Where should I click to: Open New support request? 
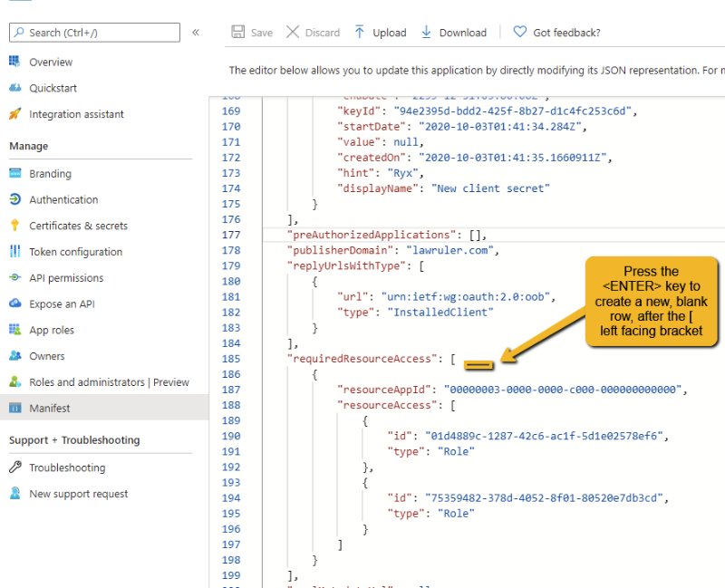pos(78,494)
